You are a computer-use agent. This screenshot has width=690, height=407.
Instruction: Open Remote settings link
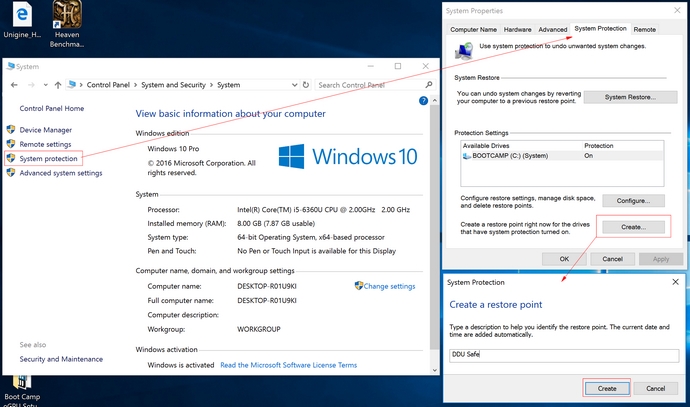pyautogui.click(x=45, y=144)
